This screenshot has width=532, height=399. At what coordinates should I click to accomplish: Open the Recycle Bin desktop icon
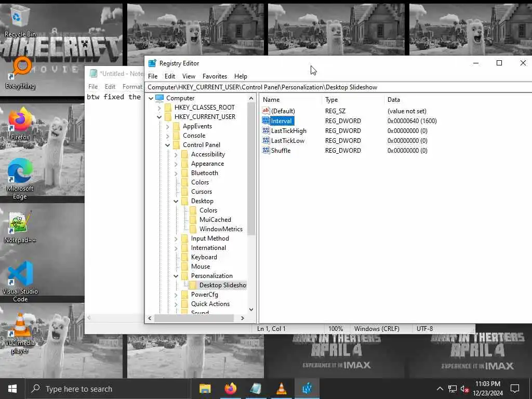click(x=20, y=21)
